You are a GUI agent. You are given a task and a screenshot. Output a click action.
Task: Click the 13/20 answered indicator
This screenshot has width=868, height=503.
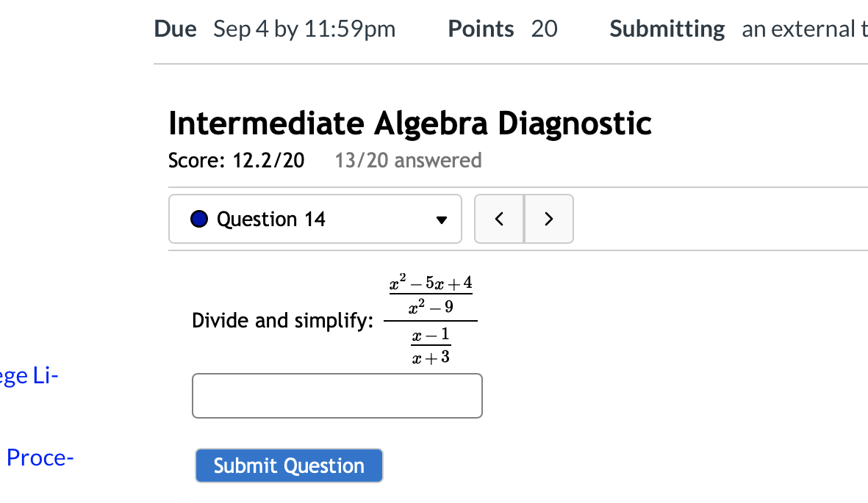[x=408, y=160]
